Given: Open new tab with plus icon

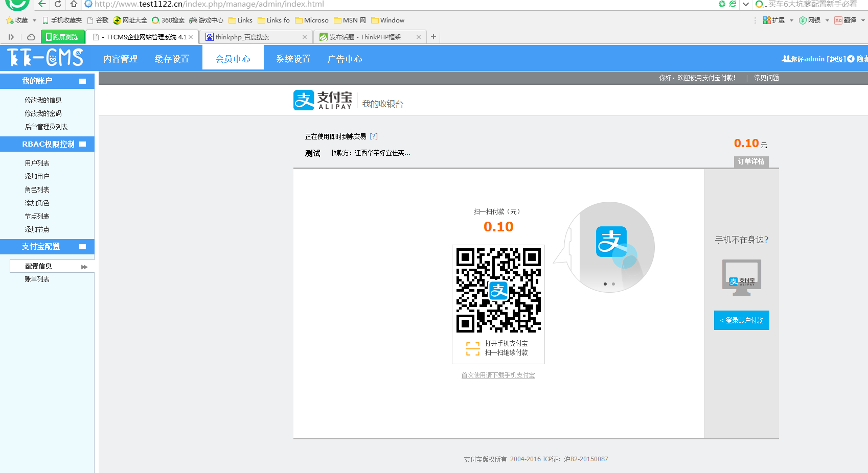Looking at the screenshot, I should (433, 37).
